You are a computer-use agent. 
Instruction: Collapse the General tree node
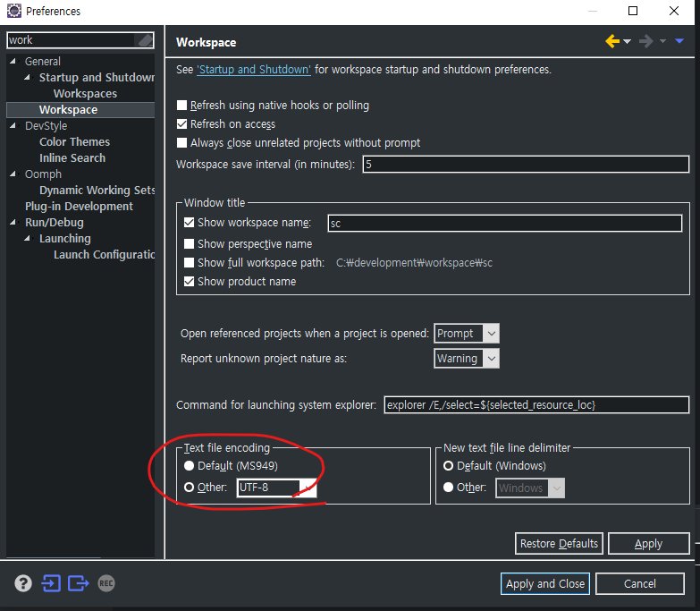pyautogui.click(x=13, y=61)
